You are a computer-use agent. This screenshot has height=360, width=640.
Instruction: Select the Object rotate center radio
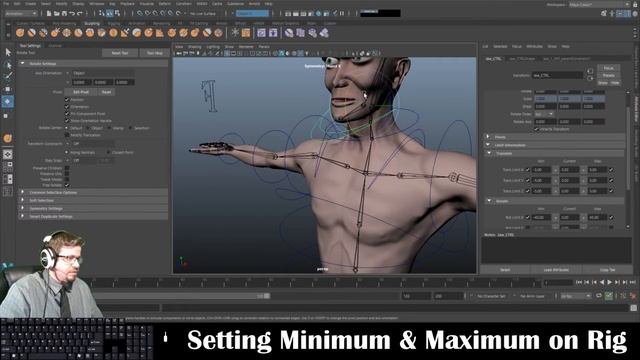89,128
